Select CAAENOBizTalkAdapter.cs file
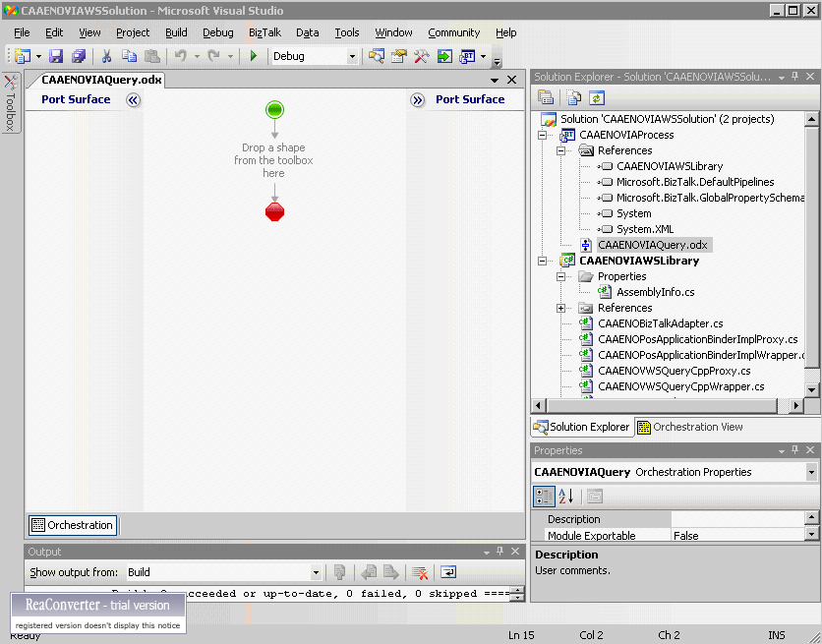Viewport: 822px width, 644px height. 661,323
